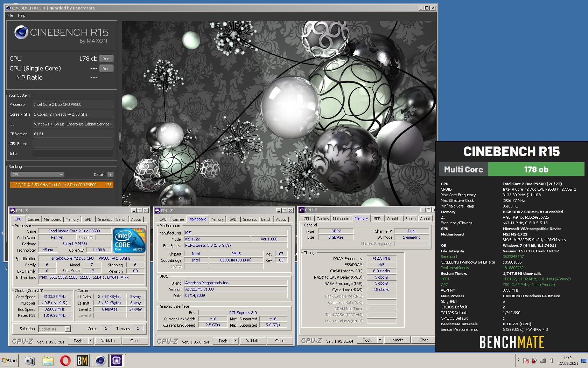Switch to SPD tab in left CPU-Z window
This screenshot has width=588, height=368.
(88, 219)
